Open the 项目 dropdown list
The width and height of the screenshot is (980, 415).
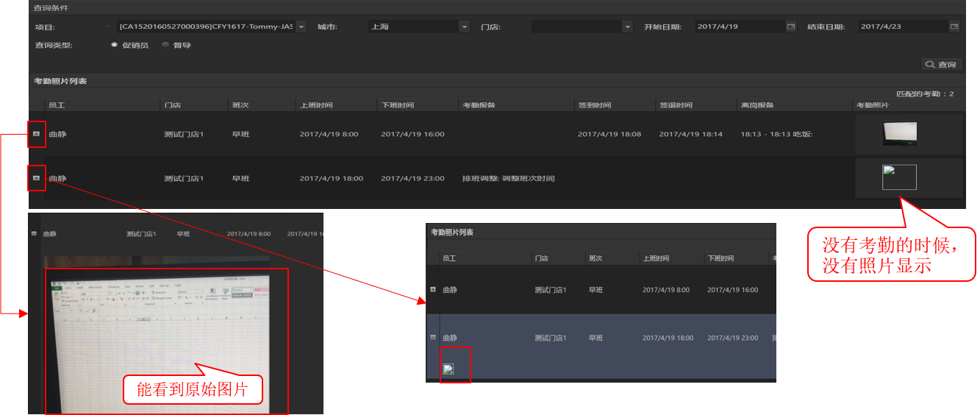301,26
